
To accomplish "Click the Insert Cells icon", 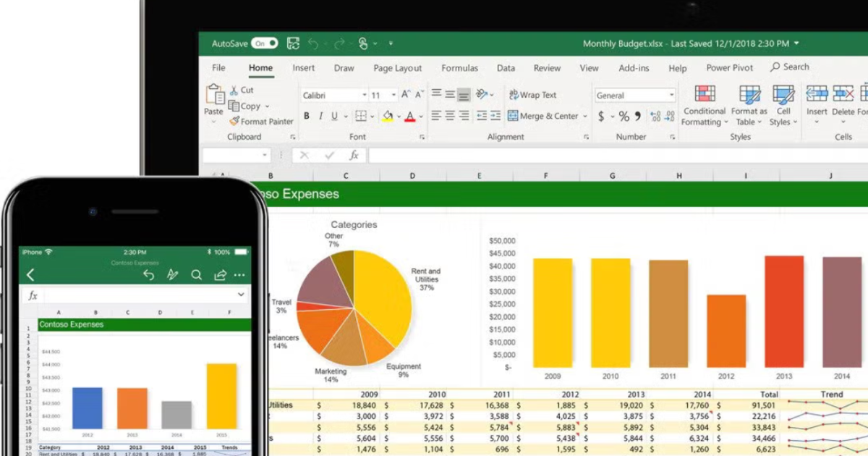I will [817, 93].
